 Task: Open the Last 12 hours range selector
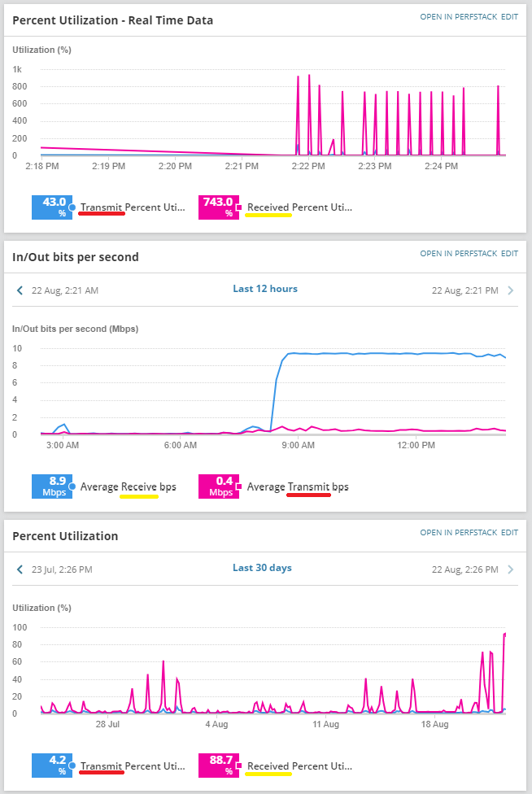click(265, 289)
